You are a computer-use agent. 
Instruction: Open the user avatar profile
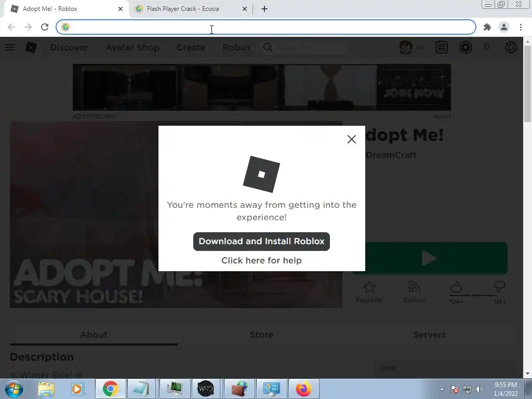(406, 47)
